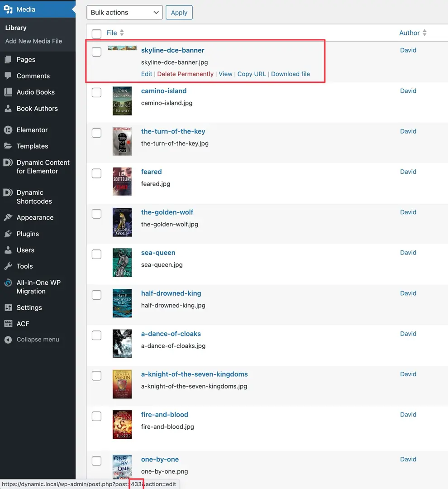The image size is (448, 489).
Task: Select the Appearance paintbrush icon
Action: point(8,217)
